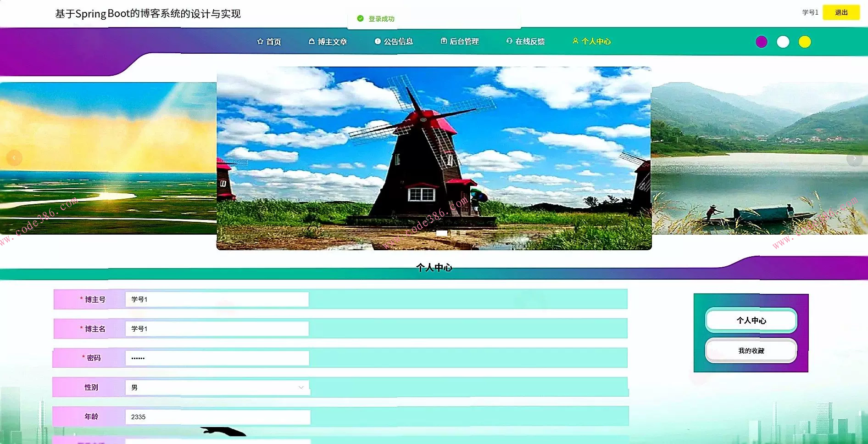
Task: Click the bag icon beside 后台管理
Action: [x=443, y=41]
